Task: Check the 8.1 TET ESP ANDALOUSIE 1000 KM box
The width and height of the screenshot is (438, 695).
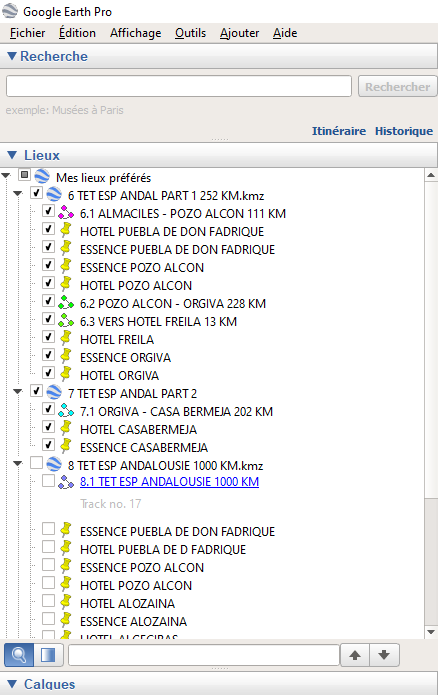Action: (x=48, y=480)
